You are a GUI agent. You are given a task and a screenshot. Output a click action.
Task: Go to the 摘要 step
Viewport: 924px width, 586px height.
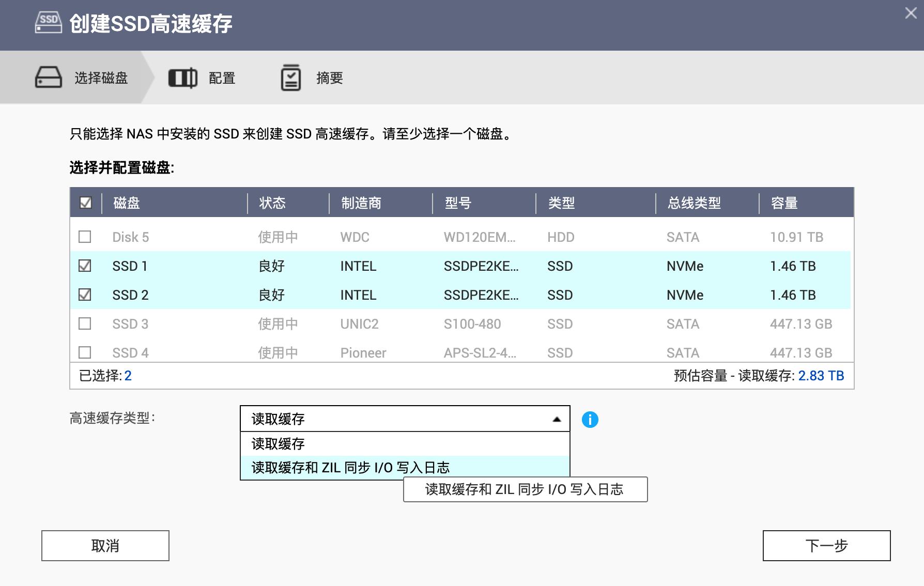point(330,77)
